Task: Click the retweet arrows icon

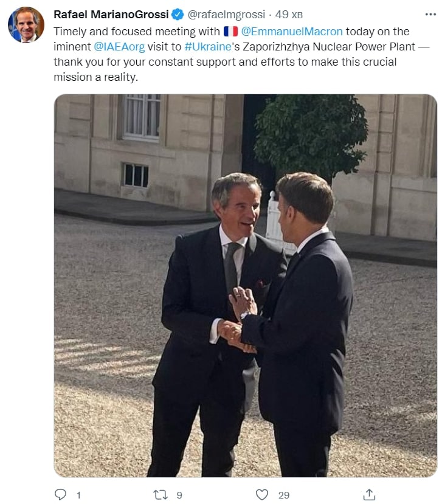Action: pyautogui.click(x=161, y=495)
